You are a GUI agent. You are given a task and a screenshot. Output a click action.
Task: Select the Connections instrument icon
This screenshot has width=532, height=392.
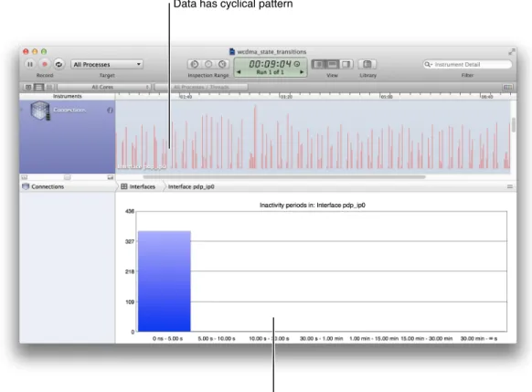pyautogui.click(x=40, y=111)
